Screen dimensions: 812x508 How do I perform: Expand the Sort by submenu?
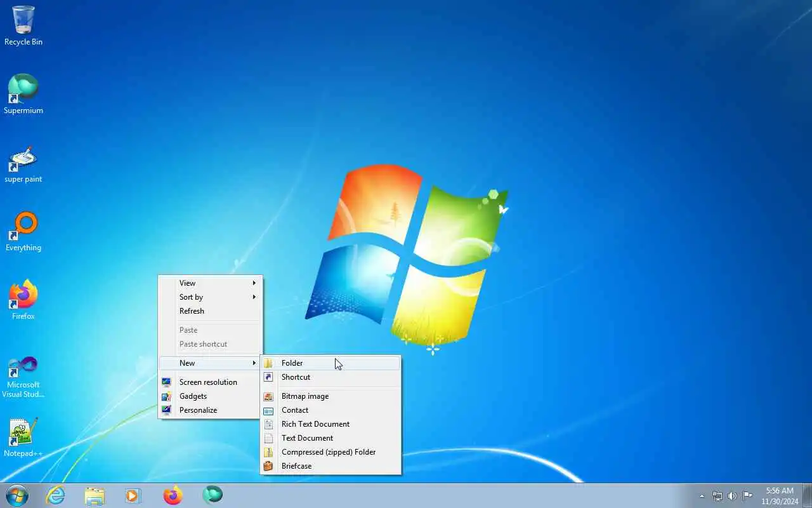pyautogui.click(x=211, y=297)
